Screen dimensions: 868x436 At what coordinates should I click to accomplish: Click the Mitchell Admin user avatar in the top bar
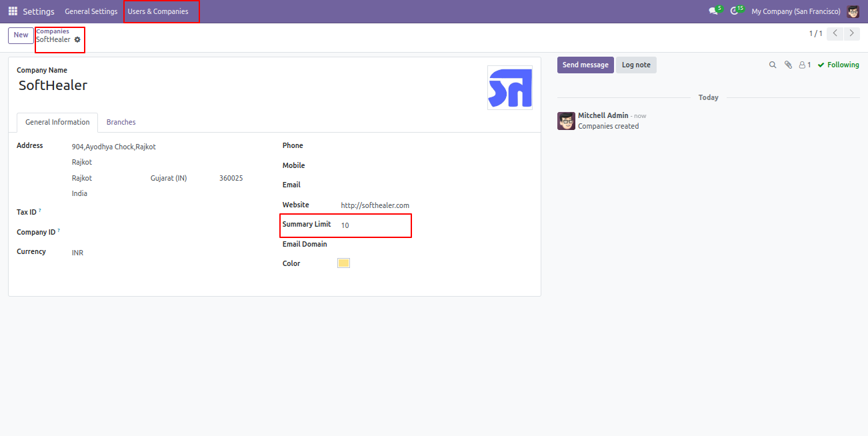(853, 11)
